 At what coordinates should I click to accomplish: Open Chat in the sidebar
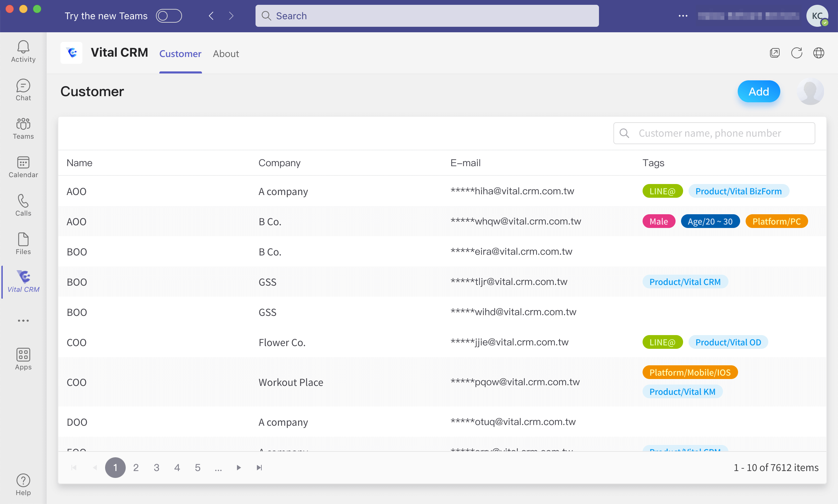[23, 90]
